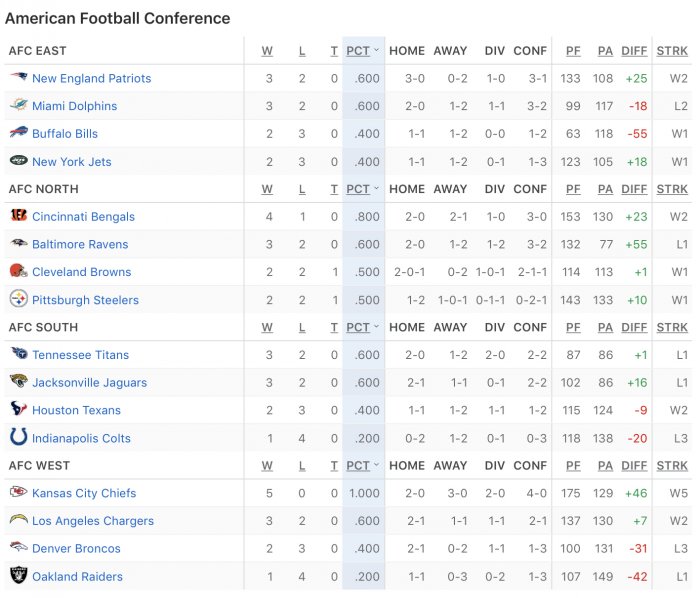This screenshot has height=598, width=700.
Task: Toggle PCT sort arrow in AFC North header
Action: pos(376,188)
